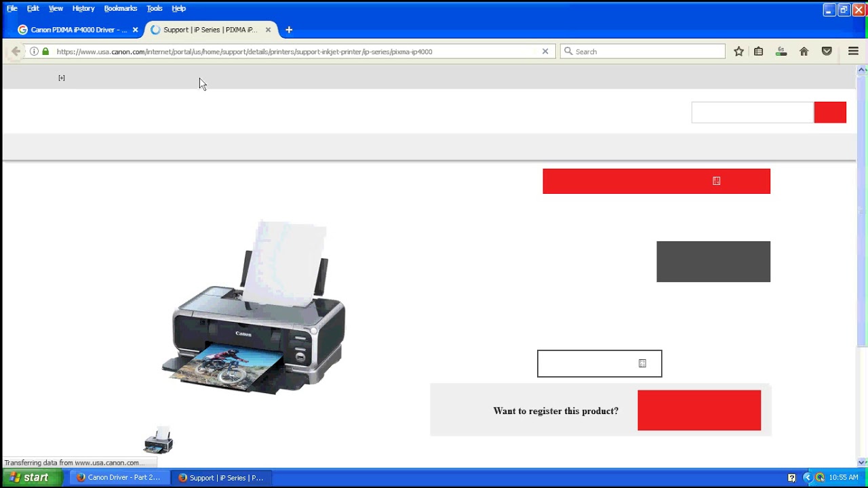Click red button beside register this product

coord(699,410)
